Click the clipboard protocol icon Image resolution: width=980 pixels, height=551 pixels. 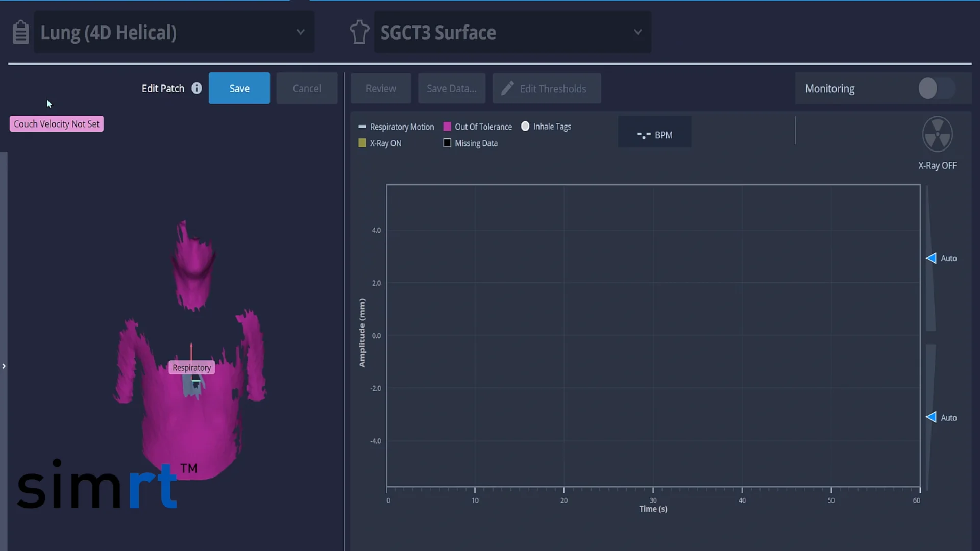[20, 32]
